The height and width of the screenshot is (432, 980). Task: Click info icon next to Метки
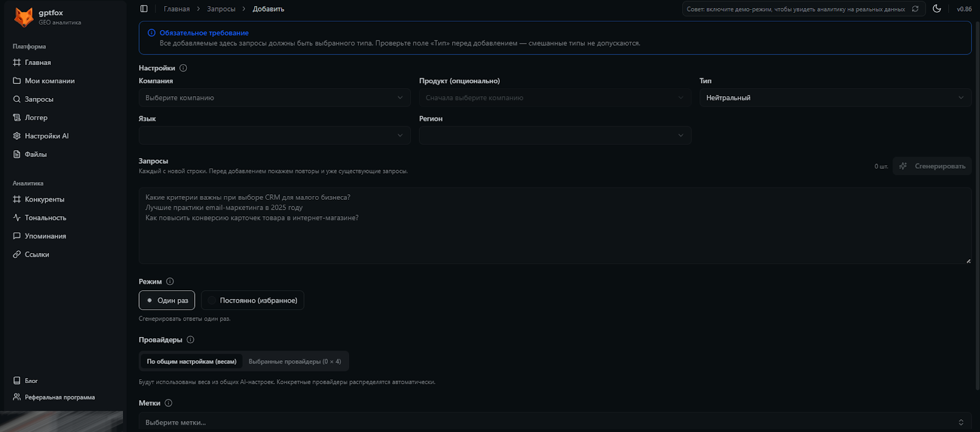(168, 403)
